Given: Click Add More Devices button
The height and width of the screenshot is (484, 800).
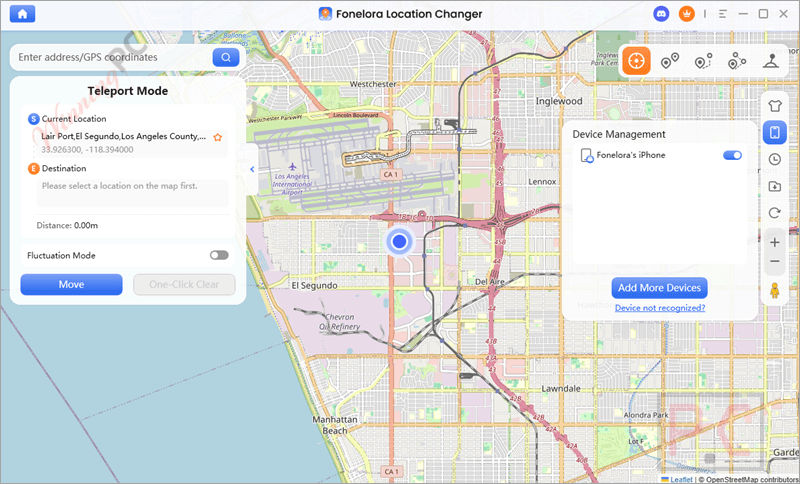Looking at the screenshot, I should (659, 288).
